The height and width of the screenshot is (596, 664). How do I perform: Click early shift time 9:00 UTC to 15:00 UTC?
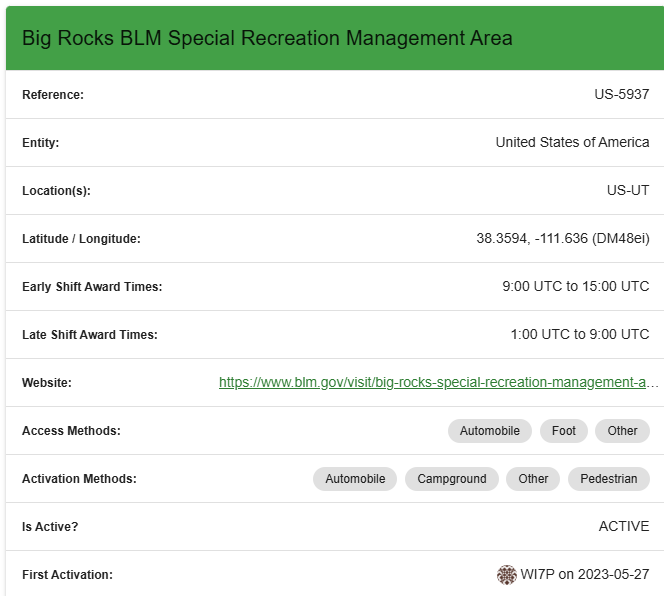[575, 287]
